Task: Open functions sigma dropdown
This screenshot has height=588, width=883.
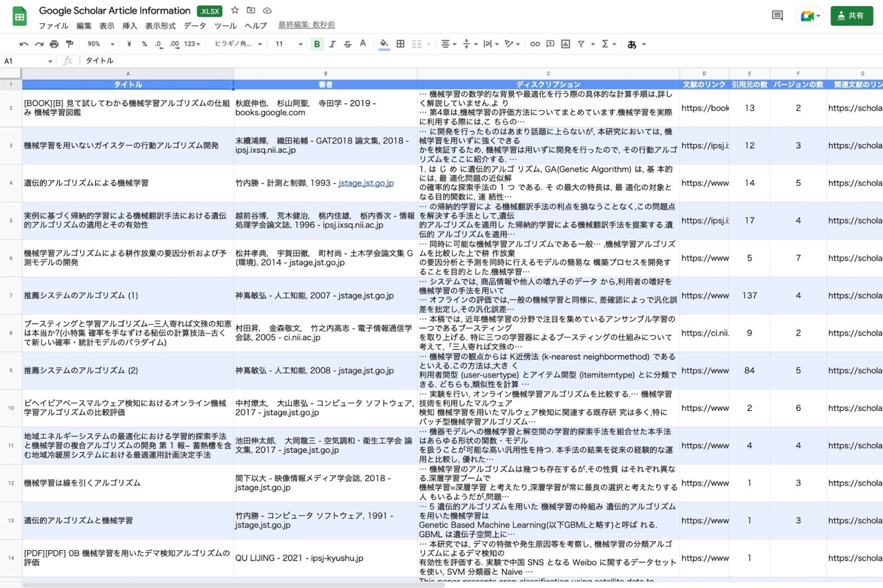Action: click(x=608, y=44)
